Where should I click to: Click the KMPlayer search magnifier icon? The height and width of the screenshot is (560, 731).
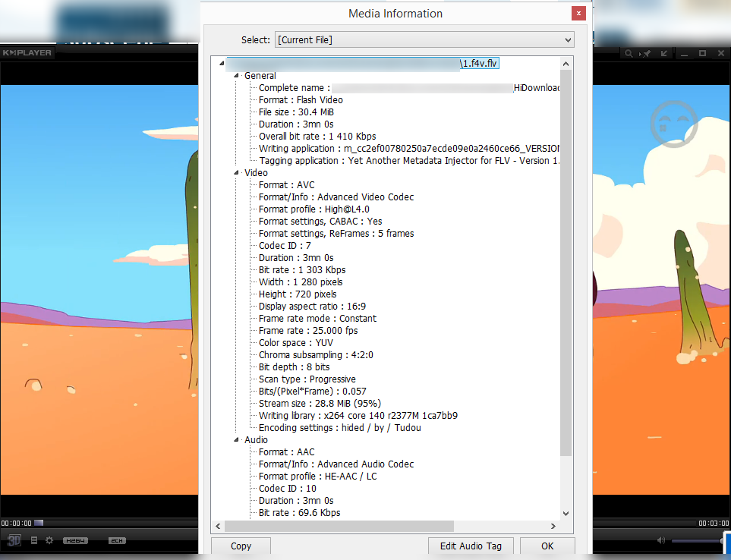[629, 54]
